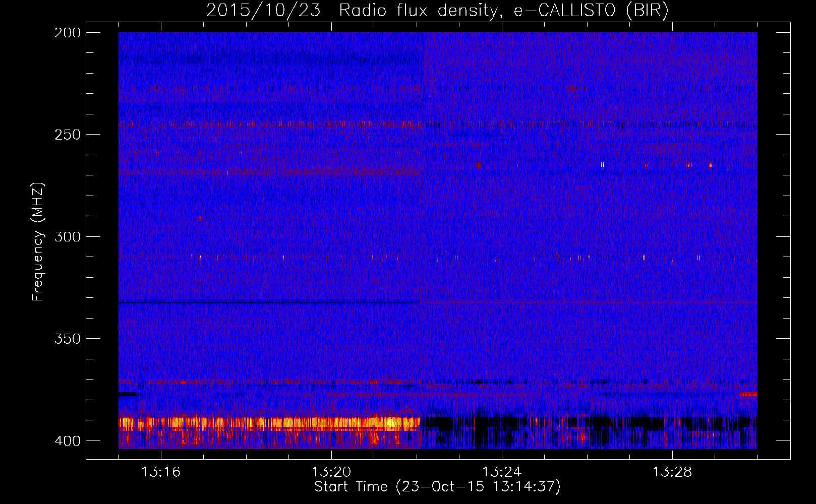Click the 13:20 time tick label
The height and width of the screenshot is (504, 816).
pyautogui.click(x=331, y=472)
